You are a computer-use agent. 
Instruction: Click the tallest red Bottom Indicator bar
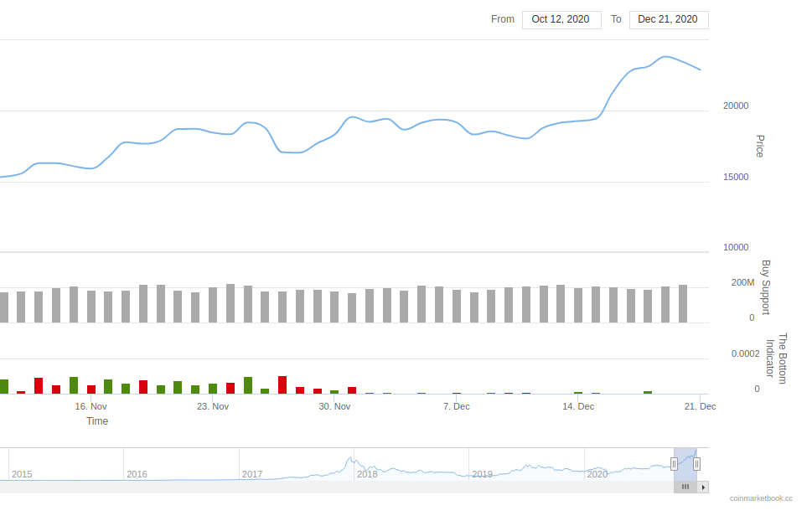point(282,384)
